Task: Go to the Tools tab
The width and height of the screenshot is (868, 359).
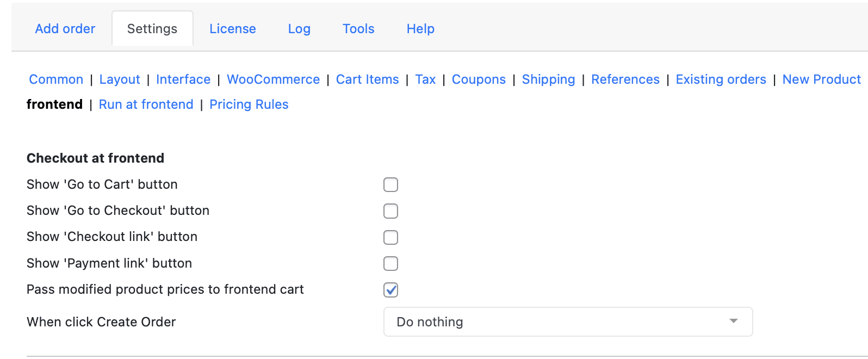Action: pos(358,29)
